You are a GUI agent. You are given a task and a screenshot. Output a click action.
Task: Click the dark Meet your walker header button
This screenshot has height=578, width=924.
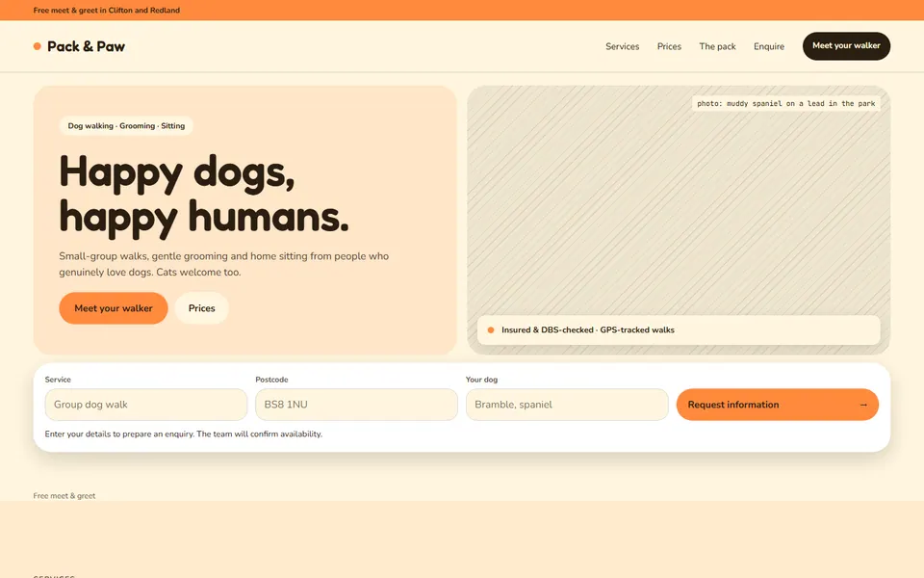[846, 46]
